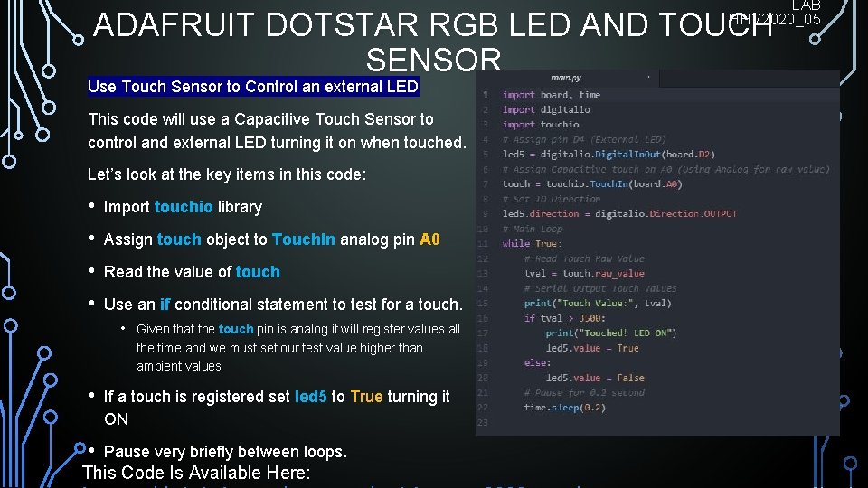
Task: Click the blue 'if' keyword in conditional bullet
Action: pyautogui.click(x=165, y=305)
